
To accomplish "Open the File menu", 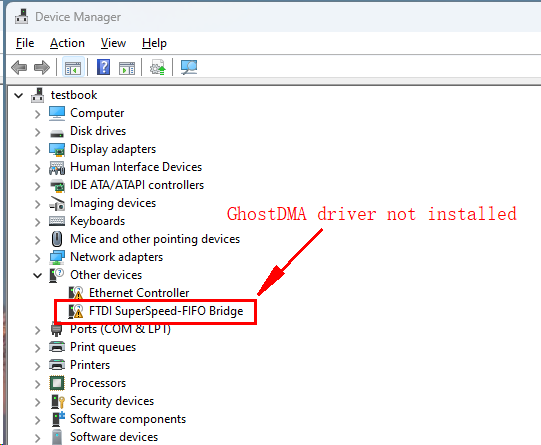I will coord(25,43).
